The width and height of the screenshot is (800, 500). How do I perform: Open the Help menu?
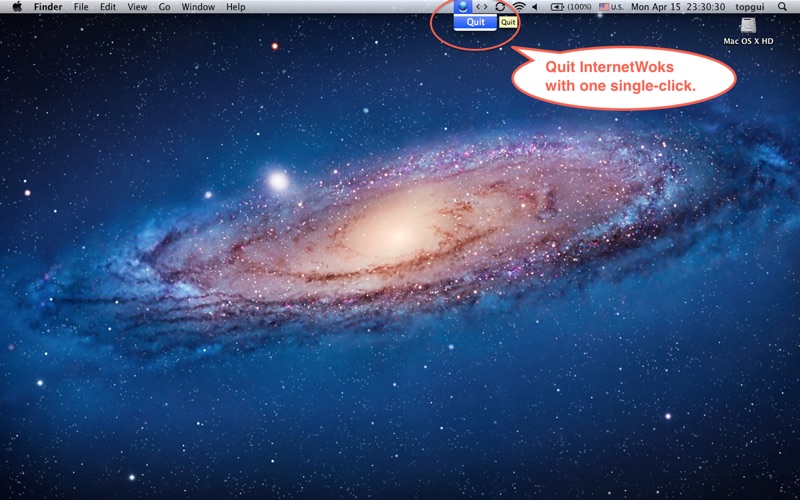click(x=236, y=7)
